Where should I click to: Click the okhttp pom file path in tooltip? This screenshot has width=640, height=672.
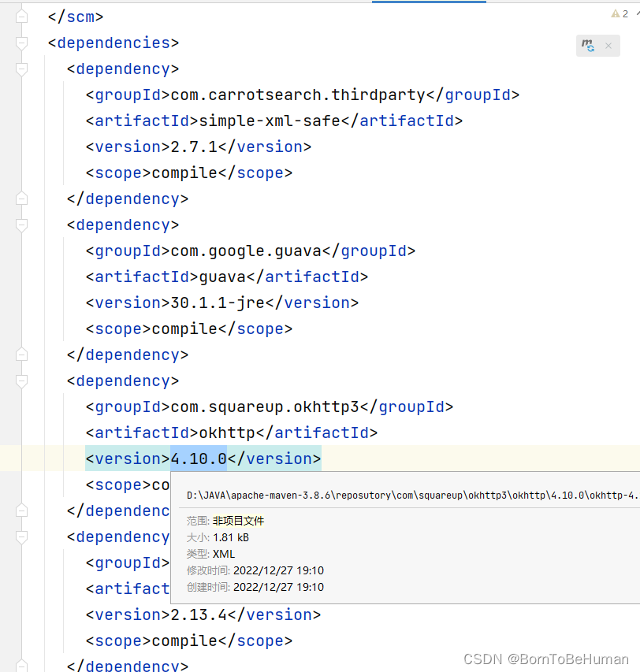coord(411,496)
